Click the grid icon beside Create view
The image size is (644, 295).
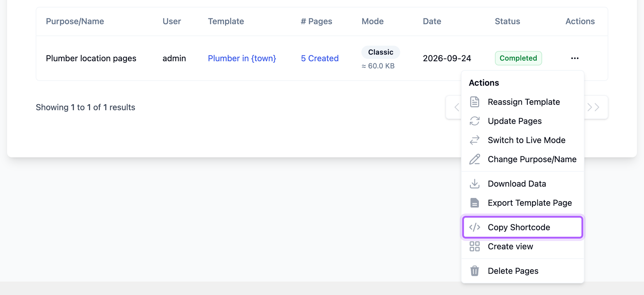pos(475,246)
